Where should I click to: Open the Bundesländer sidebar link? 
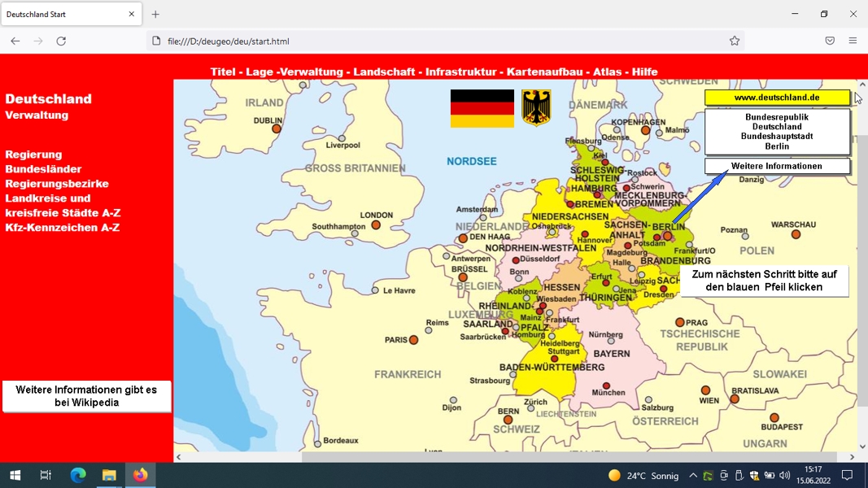tap(43, 169)
